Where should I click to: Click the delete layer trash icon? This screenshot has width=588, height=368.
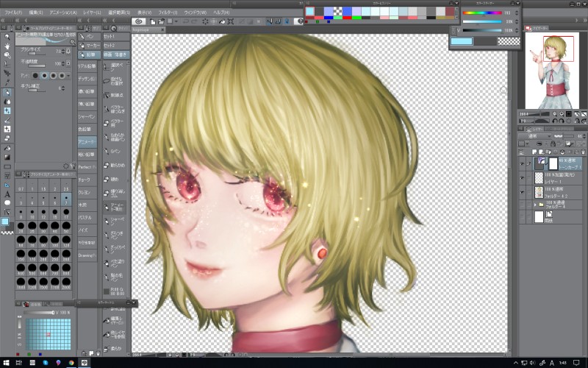pyautogui.click(x=583, y=152)
